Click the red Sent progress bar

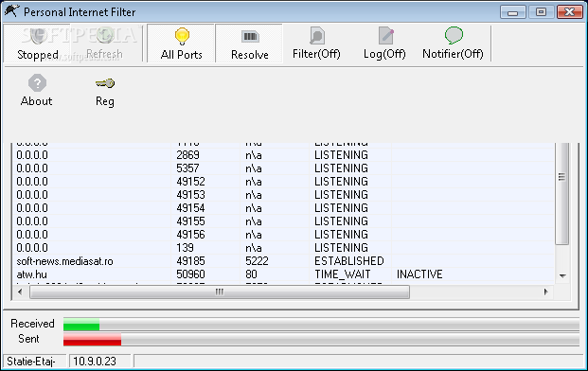click(92, 339)
